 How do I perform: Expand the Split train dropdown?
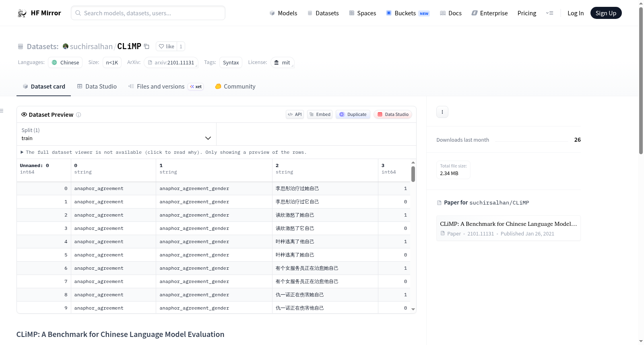click(116, 134)
